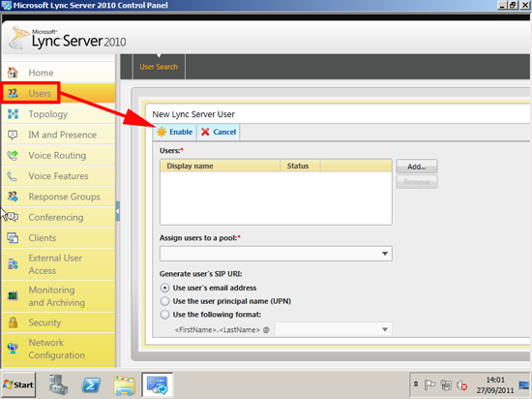Launch PowerShell from the taskbar

click(91, 385)
